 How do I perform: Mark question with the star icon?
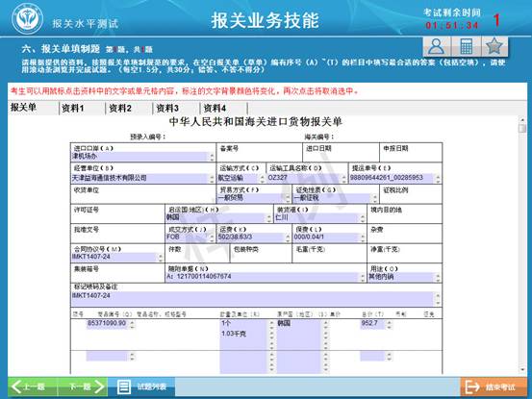click(x=494, y=47)
